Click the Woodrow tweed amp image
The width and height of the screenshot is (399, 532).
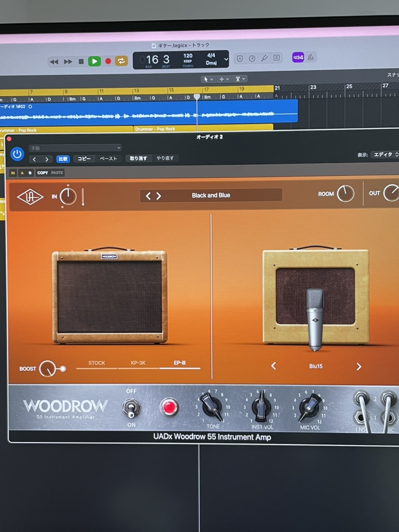coord(109,296)
